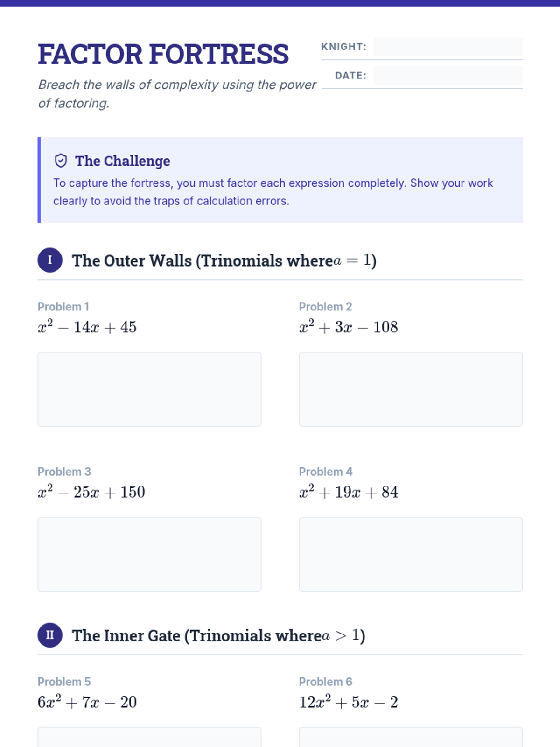Click the Problem 1 answer box
The height and width of the screenshot is (747, 560).
coord(149,389)
